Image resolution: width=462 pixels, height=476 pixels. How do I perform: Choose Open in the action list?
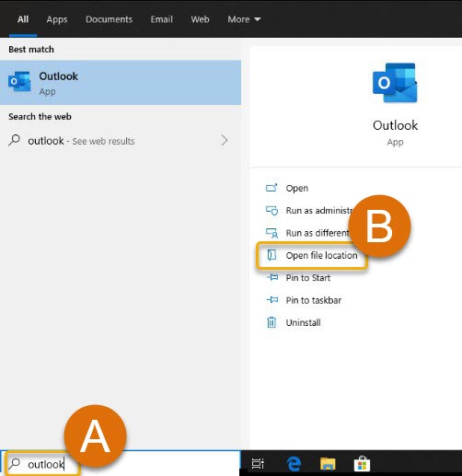coord(296,188)
